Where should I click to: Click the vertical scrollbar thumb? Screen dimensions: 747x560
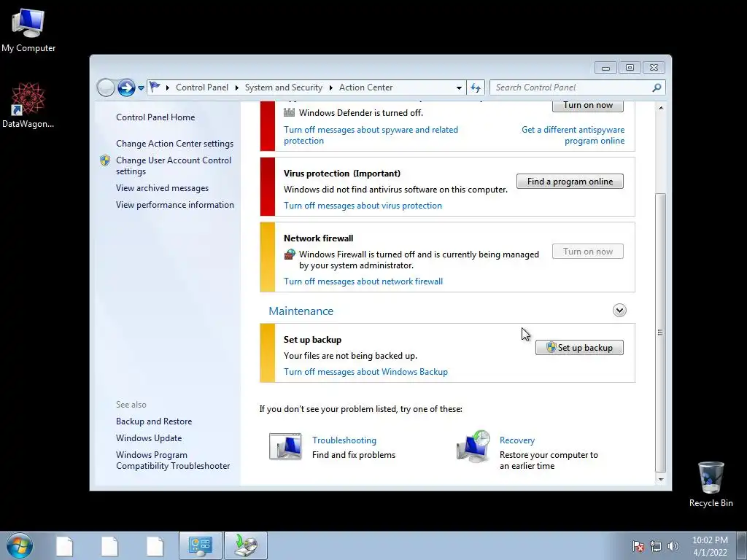(660, 332)
